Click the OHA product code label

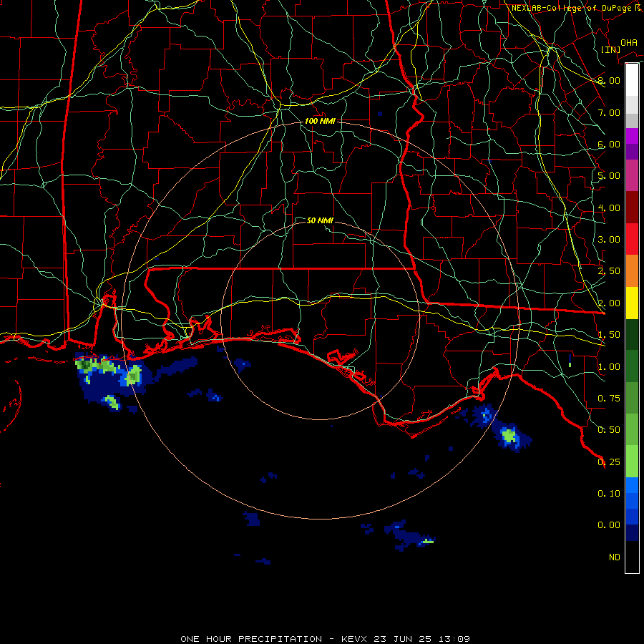(629, 43)
